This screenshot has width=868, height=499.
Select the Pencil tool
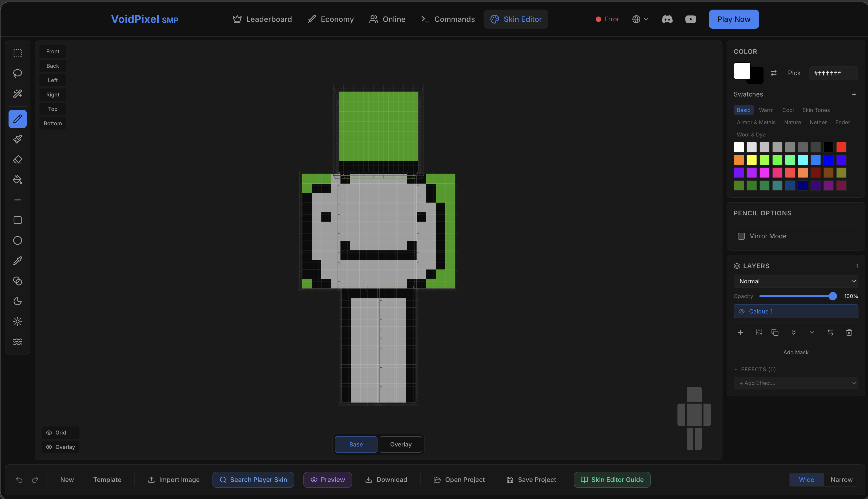click(17, 119)
